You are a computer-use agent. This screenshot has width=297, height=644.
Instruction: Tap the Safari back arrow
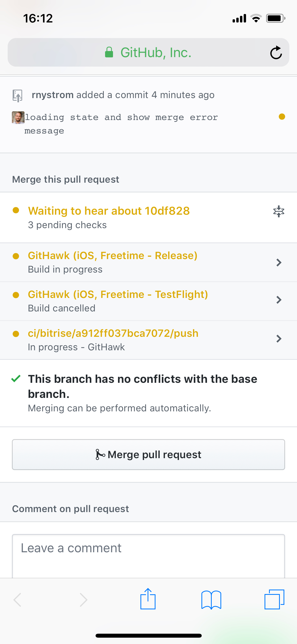(x=17, y=600)
